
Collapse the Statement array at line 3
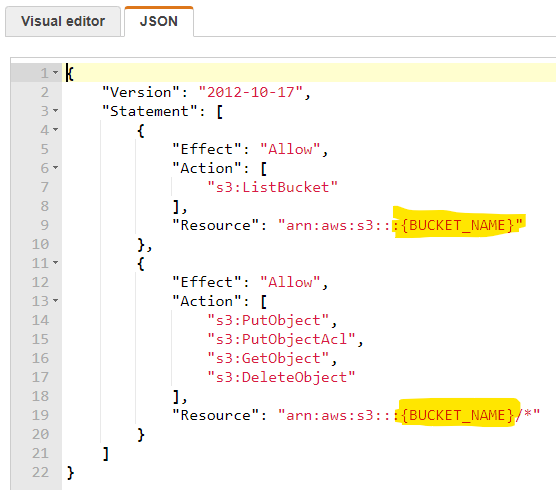(x=56, y=111)
